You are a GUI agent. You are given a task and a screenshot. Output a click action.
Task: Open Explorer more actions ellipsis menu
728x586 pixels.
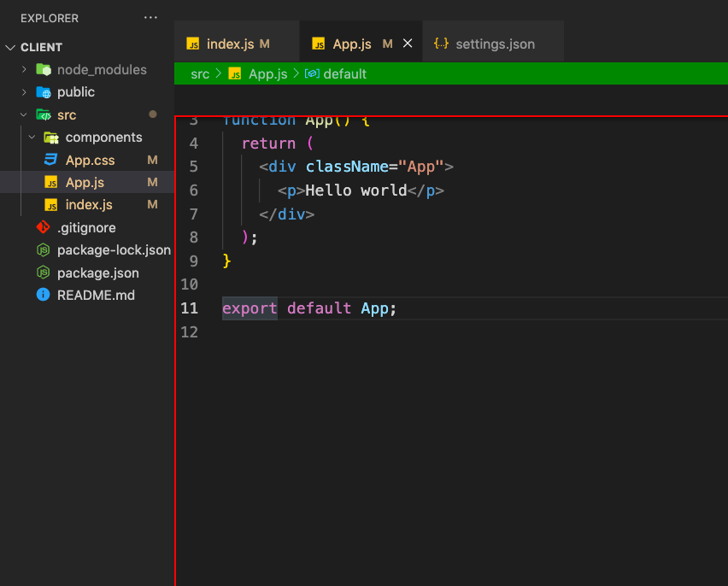150,18
